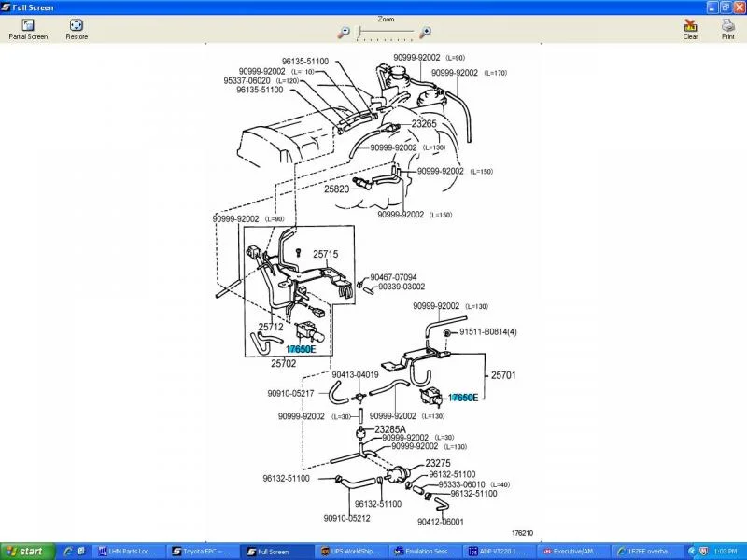
Task: Switch to UPS WorldShip taskbar window
Action: tap(350, 552)
